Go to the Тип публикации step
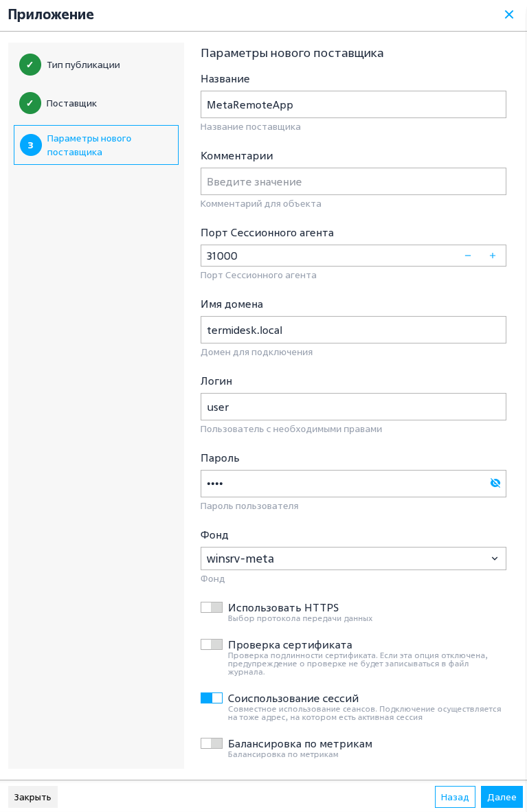Screen dimensions: 527x812 83,65
